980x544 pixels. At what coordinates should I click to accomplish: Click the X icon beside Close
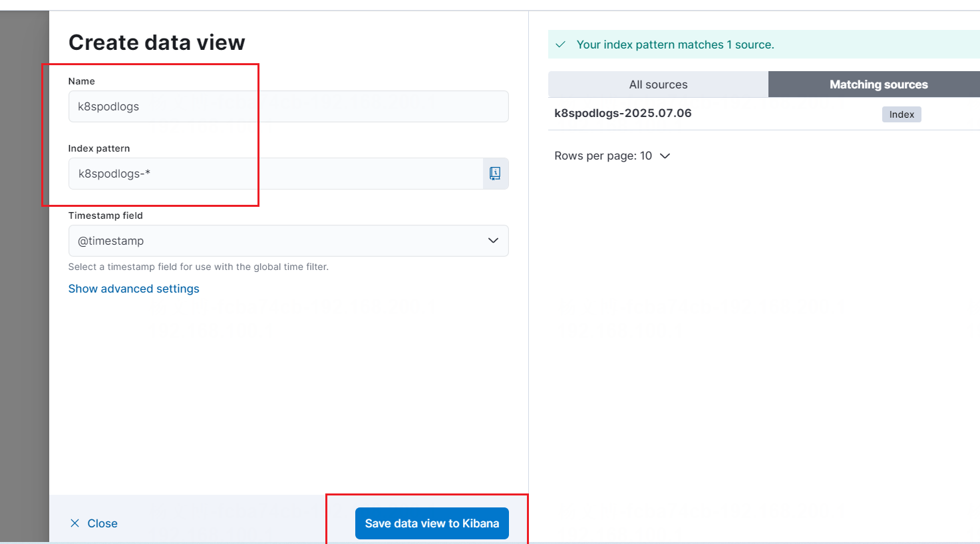(x=75, y=523)
